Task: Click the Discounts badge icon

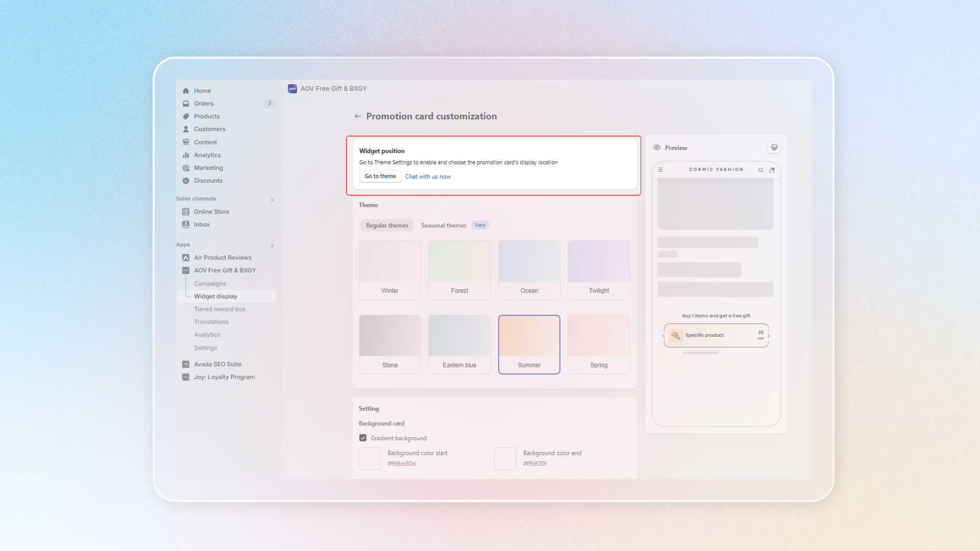Action: coord(186,181)
